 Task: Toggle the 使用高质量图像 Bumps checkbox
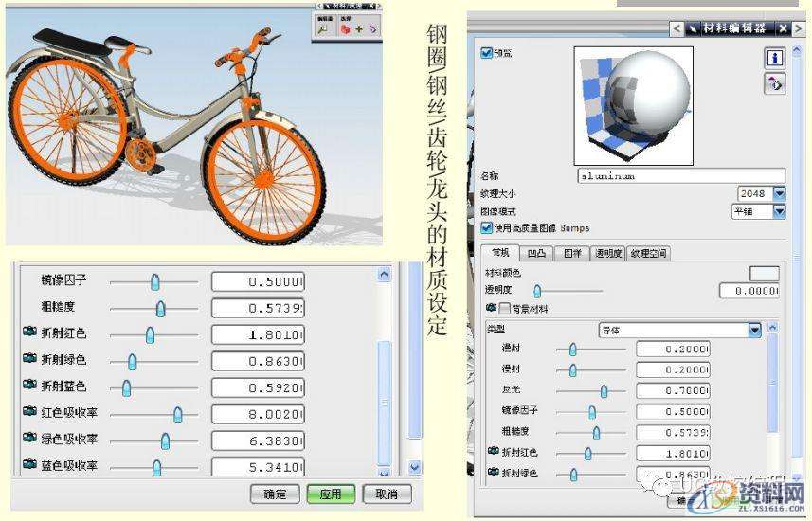tap(487, 228)
